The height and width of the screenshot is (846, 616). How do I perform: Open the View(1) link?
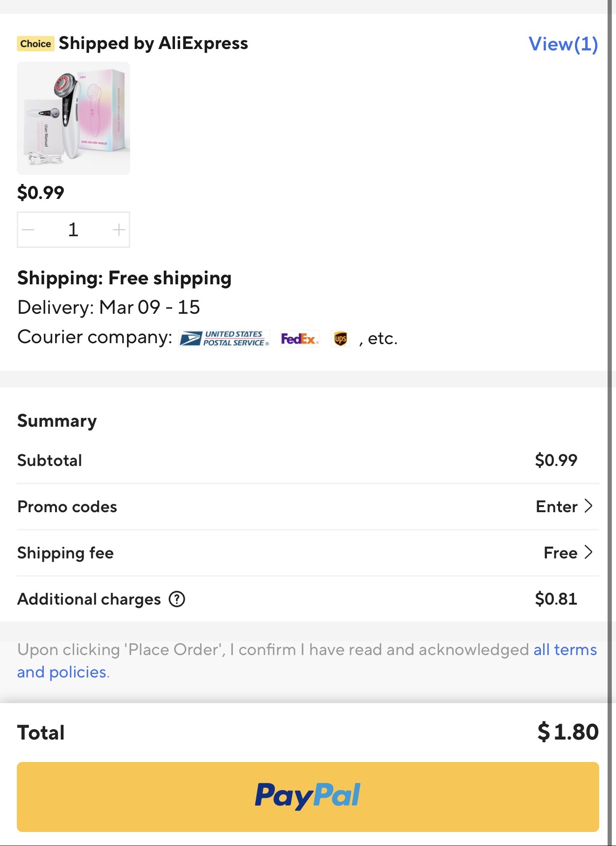click(x=563, y=44)
